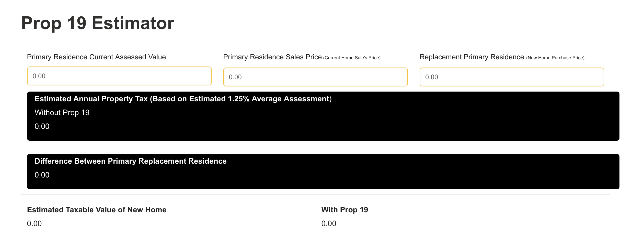Click the Difference Between Primary Replacement Residence heading
This screenshot has height=244, width=644.
(131, 161)
